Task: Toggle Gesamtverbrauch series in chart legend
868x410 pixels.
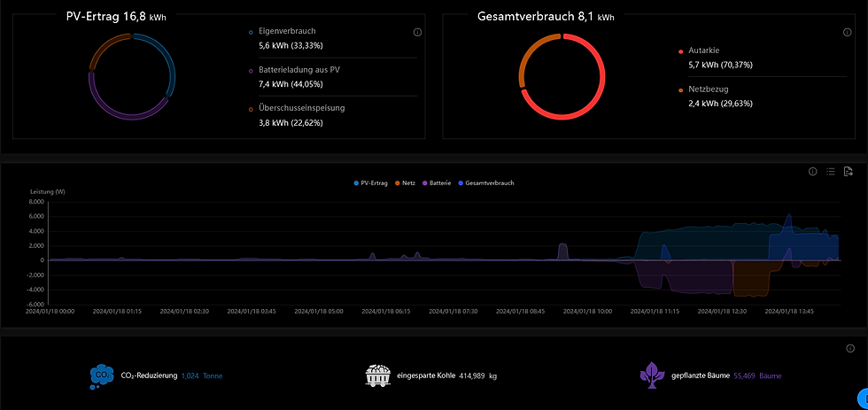Action: coord(486,182)
